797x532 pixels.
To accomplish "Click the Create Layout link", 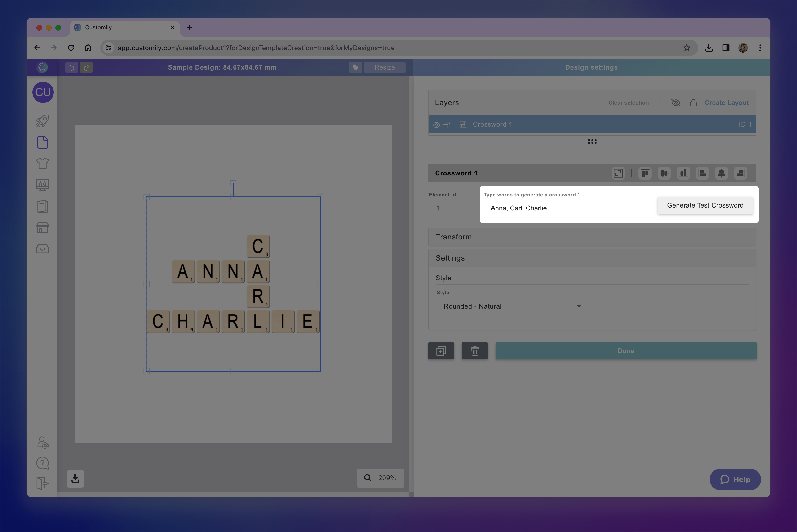I will tap(726, 102).
